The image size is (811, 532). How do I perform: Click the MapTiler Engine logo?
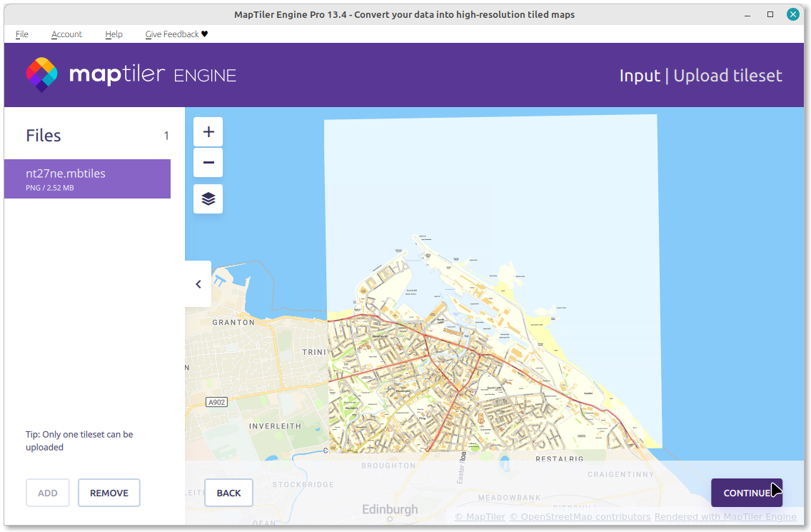(131, 75)
